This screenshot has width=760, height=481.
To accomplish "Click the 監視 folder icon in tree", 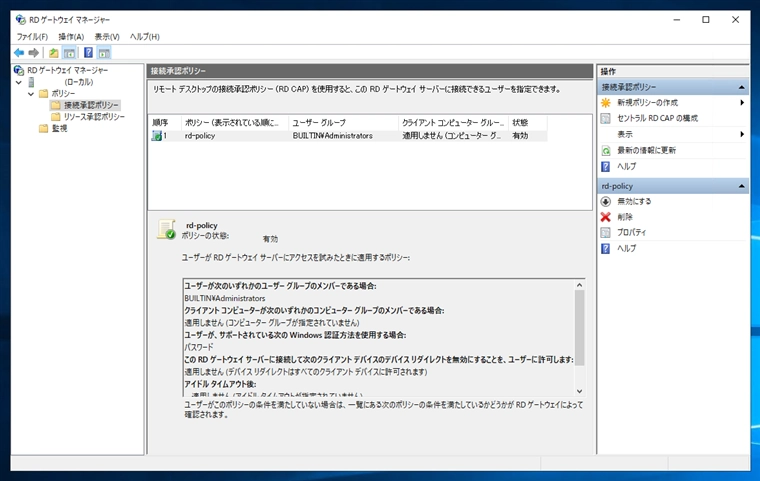I will click(x=44, y=128).
